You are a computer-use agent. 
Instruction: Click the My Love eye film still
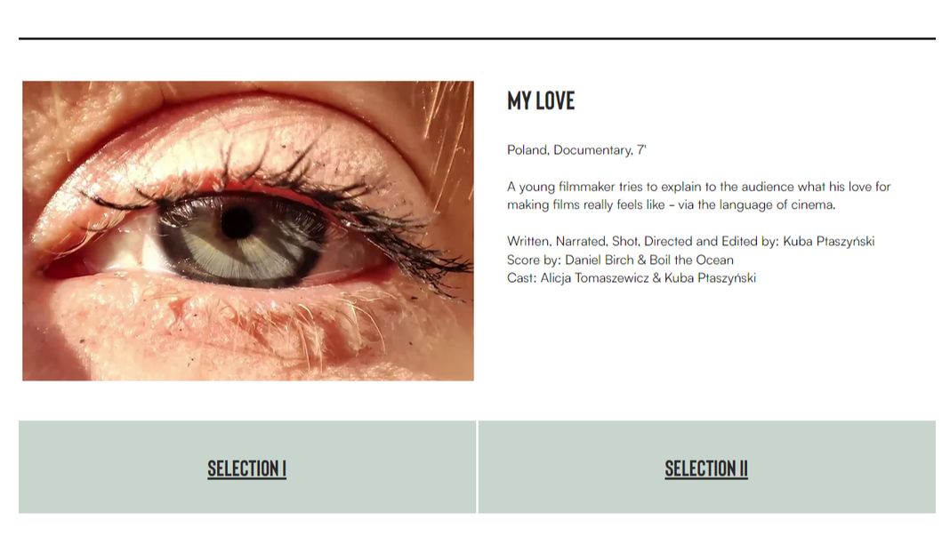(x=248, y=230)
